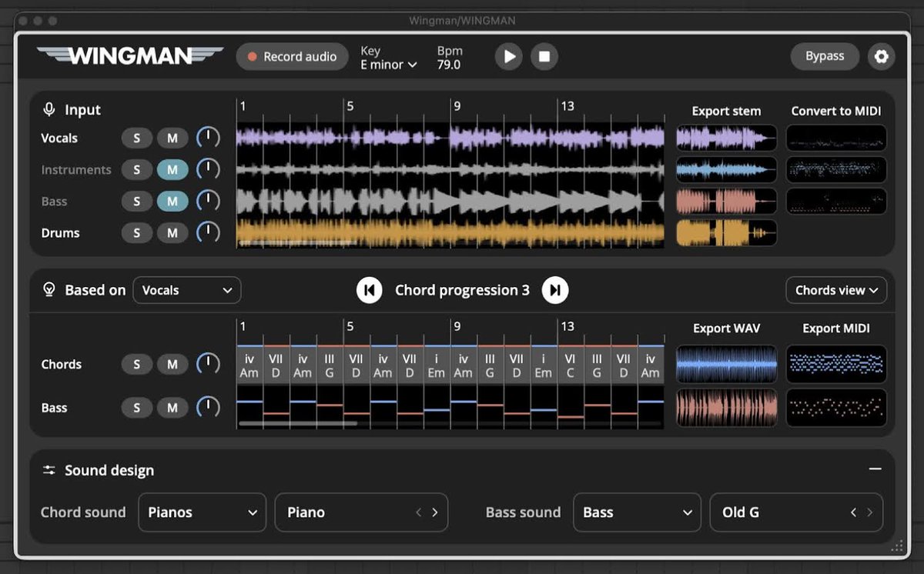Click the Record audio button
This screenshot has width=924, height=574.
point(292,56)
